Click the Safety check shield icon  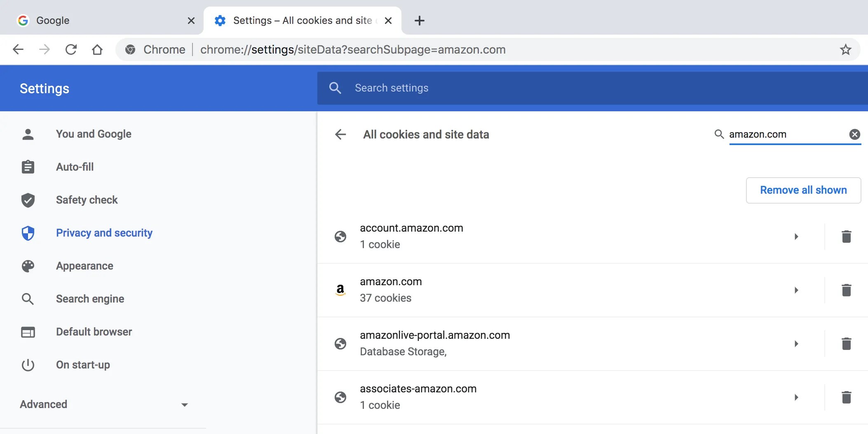[x=28, y=200]
